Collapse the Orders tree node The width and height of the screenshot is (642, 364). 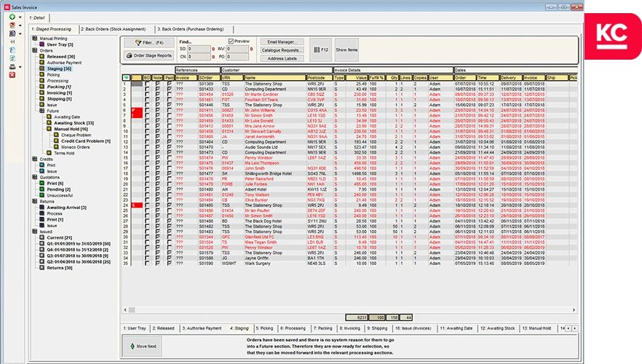[35, 50]
